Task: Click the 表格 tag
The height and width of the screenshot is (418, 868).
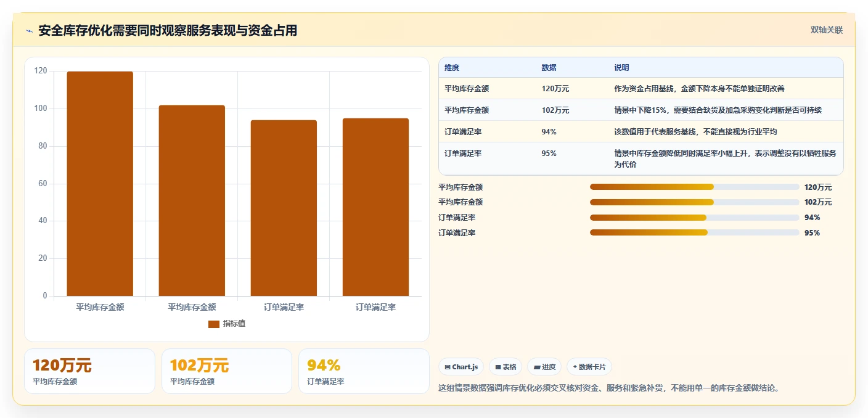Action: click(x=506, y=367)
